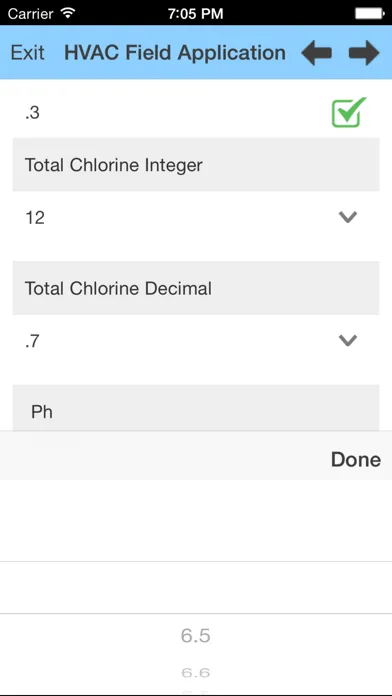
Task: Tap the HVAC Field Application title
Action: pos(175,53)
